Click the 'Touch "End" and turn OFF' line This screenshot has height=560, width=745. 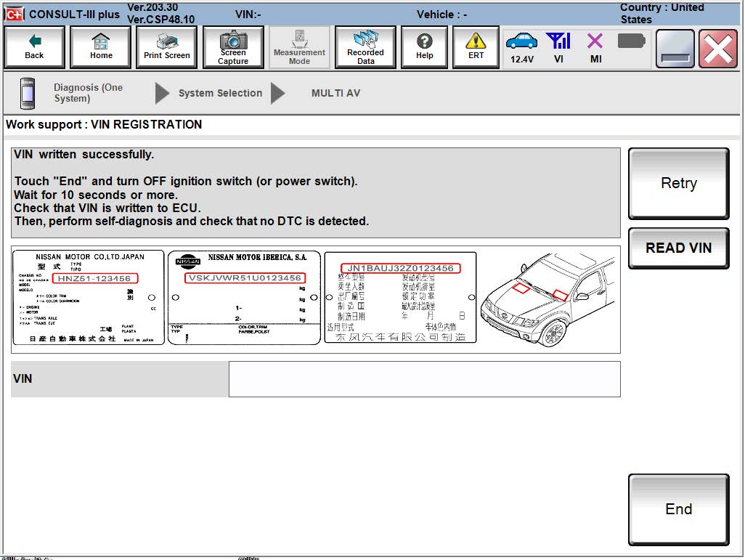pos(186,182)
